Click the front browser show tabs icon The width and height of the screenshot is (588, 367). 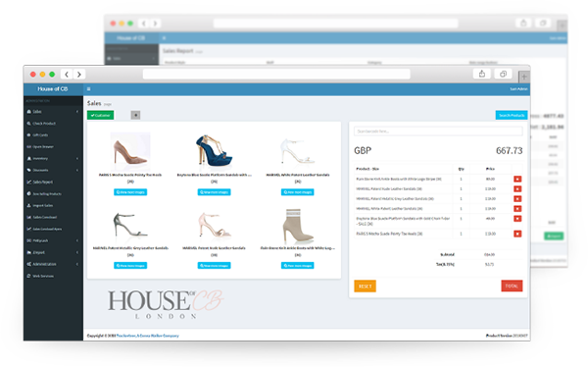pyautogui.click(x=504, y=74)
